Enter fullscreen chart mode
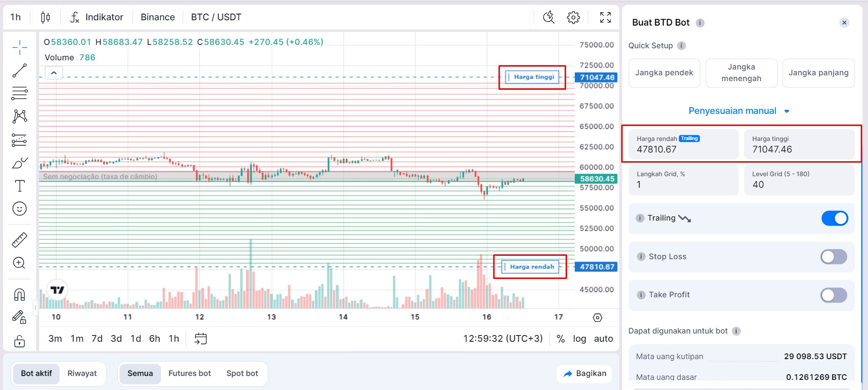 click(605, 17)
